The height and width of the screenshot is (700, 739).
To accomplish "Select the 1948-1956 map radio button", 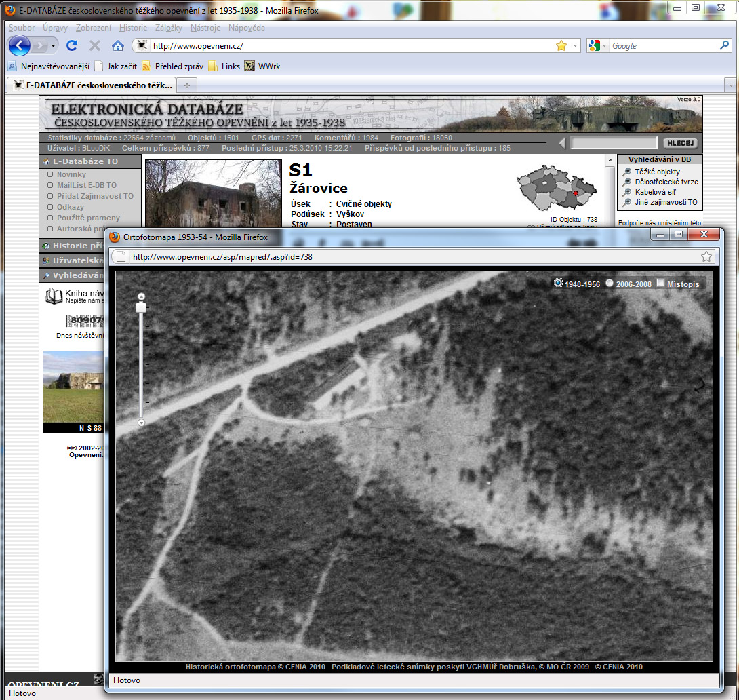I will pyautogui.click(x=558, y=284).
